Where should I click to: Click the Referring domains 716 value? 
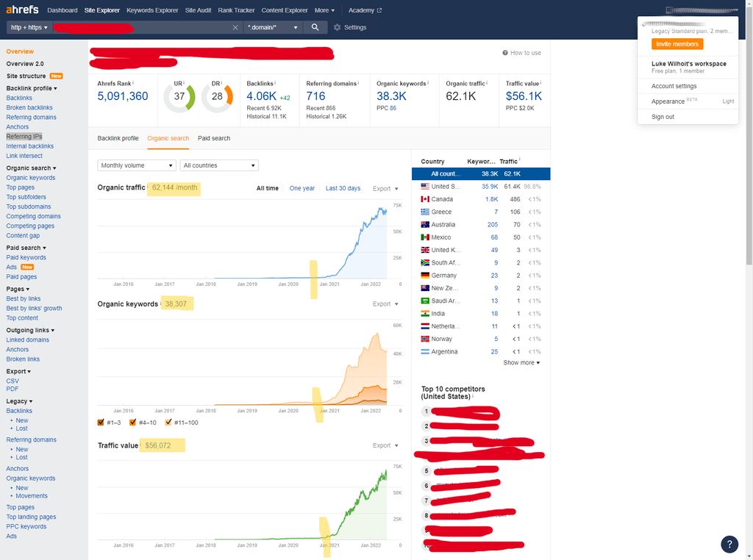click(315, 96)
